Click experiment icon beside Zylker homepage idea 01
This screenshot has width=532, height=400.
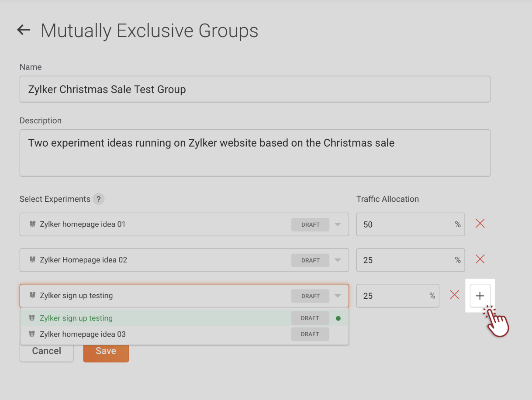point(32,224)
